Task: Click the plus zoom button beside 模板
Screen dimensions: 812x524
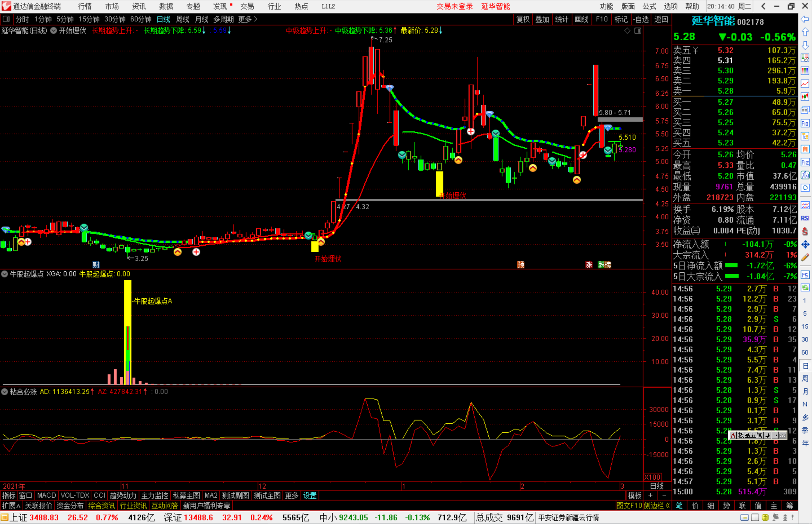Action: click(650, 495)
